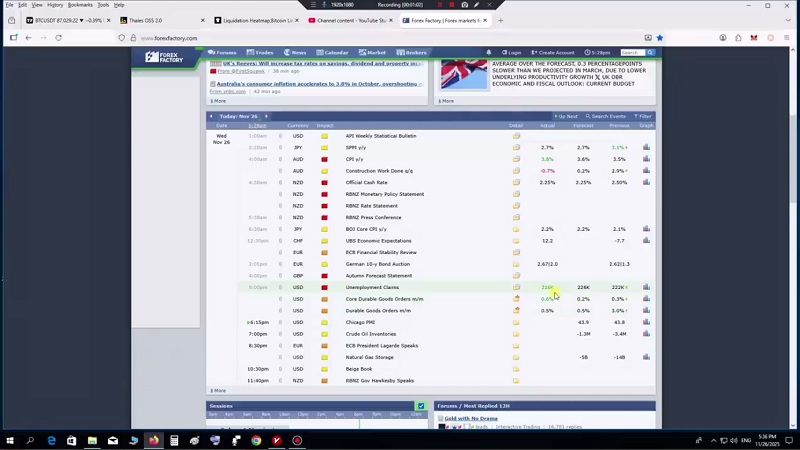Open graph icon for CPI y/y row
800x450 pixels.
click(x=646, y=159)
